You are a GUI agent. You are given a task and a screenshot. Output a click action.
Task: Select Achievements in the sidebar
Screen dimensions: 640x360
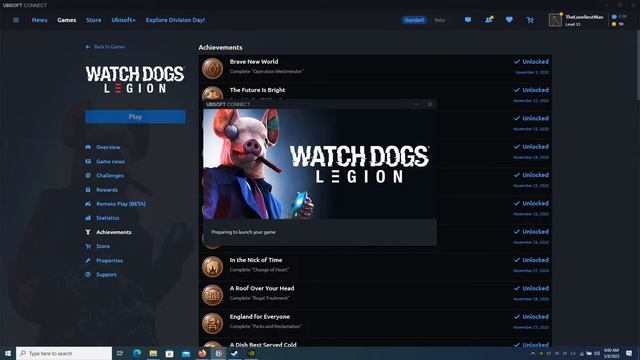coord(114,232)
